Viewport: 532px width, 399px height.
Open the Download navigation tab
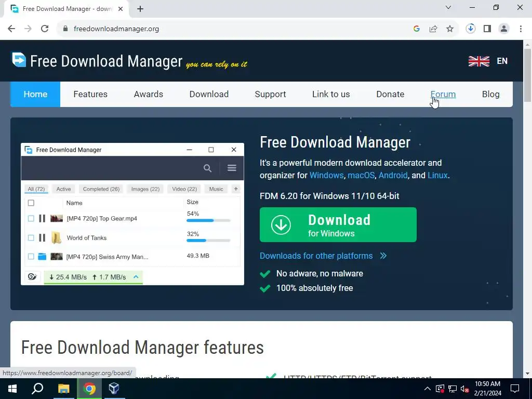pyautogui.click(x=209, y=95)
